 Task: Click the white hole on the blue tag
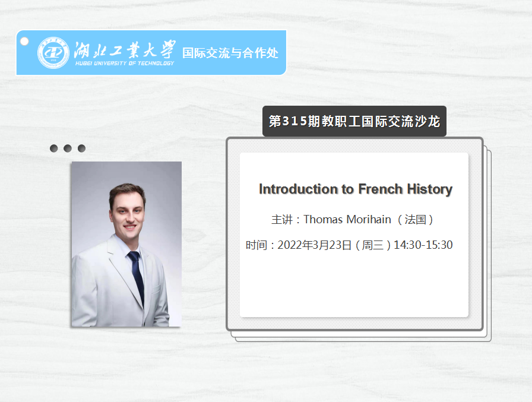(24, 41)
